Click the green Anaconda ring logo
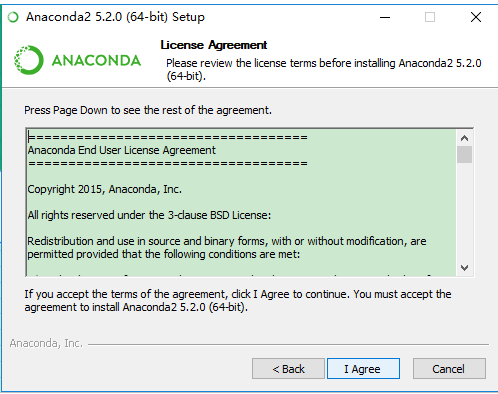 click(29, 60)
